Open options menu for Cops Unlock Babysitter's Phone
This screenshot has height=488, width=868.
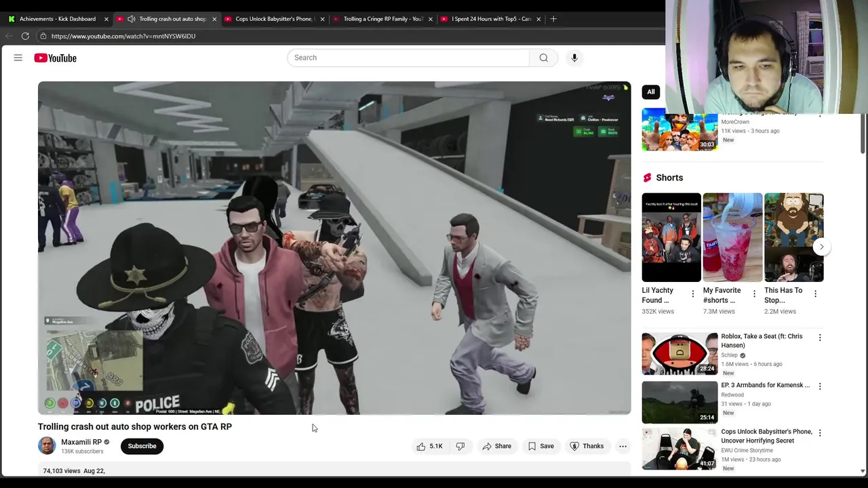coord(819,432)
